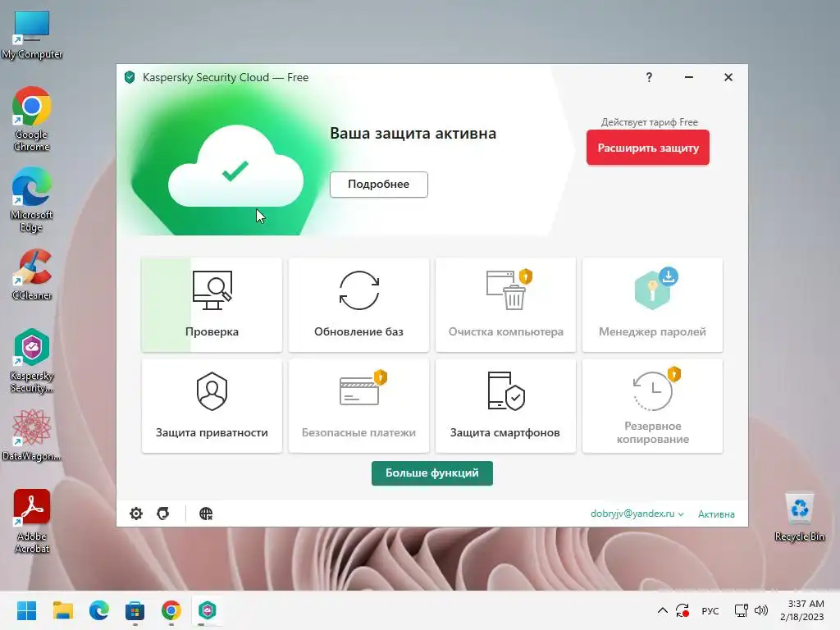Click the Kaspersky help question mark
This screenshot has height=630, width=840.
649,77
